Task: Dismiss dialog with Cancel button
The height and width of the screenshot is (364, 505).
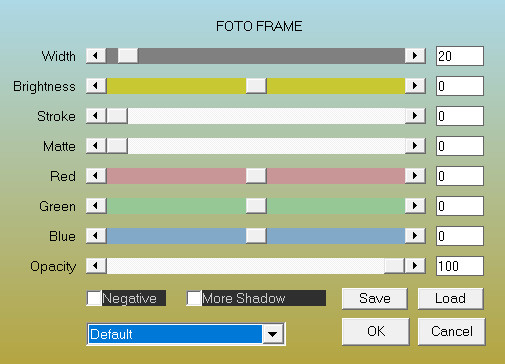Action: point(452,331)
